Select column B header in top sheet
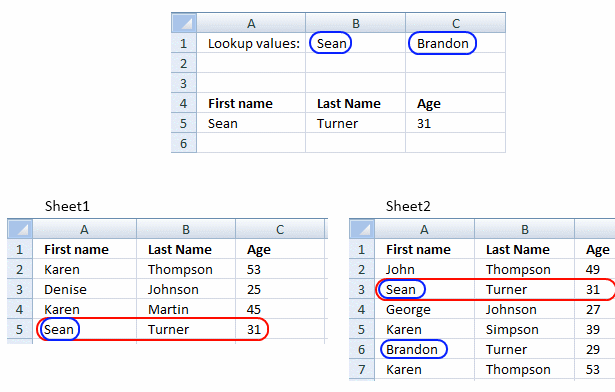 355,23
